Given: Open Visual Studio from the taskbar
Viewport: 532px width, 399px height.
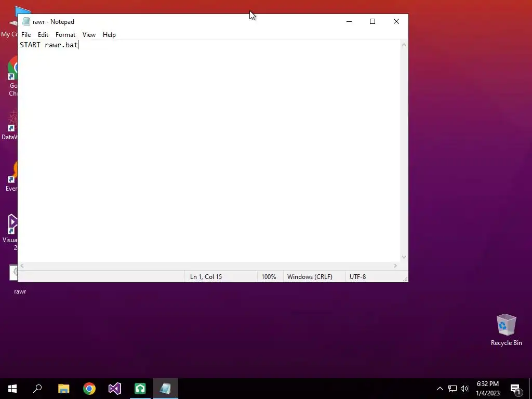Looking at the screenshot, I should [x=115, y=389].
